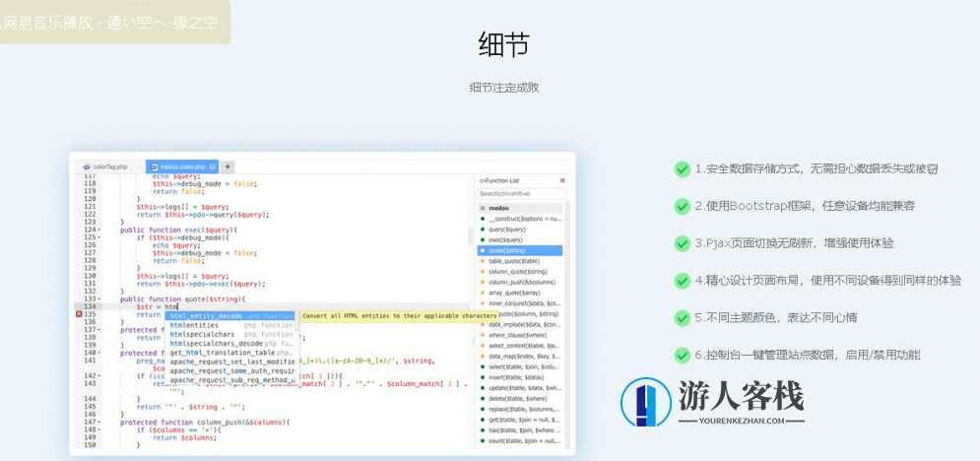Image resolution: width=980 pixels, height=461 pixels.
Task: Collapse code fold at line 142
Action: (98, 376)
